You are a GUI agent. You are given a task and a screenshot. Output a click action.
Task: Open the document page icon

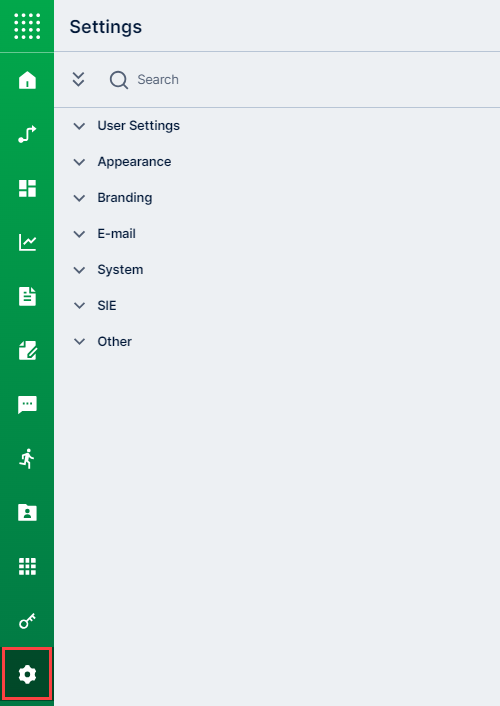(27, 296)
